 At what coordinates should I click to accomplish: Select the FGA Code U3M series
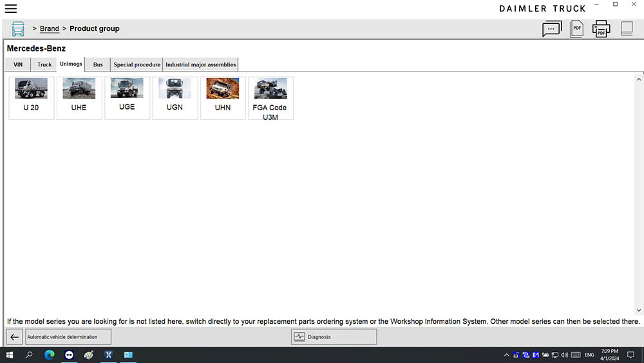pyautogui.click(x=270, y=98)
